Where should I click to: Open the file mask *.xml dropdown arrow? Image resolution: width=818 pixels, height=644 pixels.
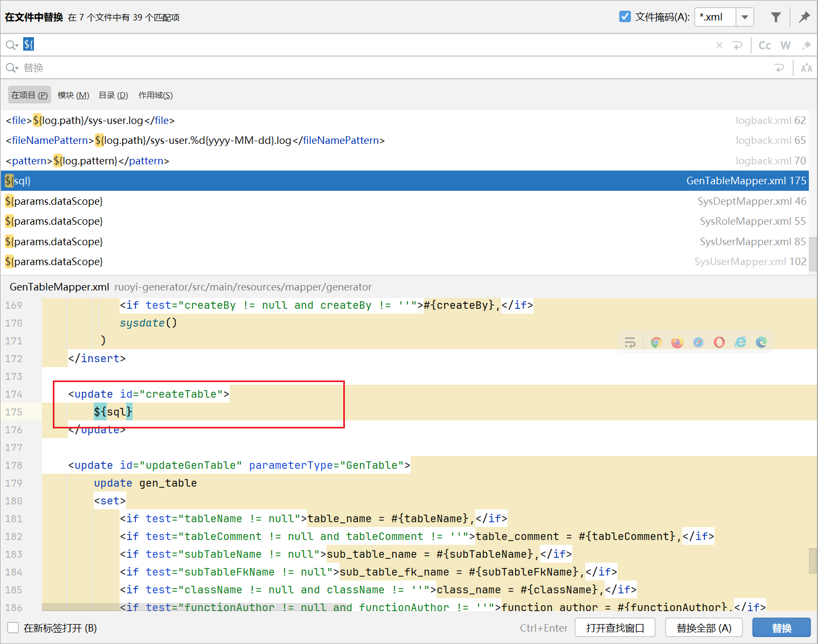click(745, 17)
